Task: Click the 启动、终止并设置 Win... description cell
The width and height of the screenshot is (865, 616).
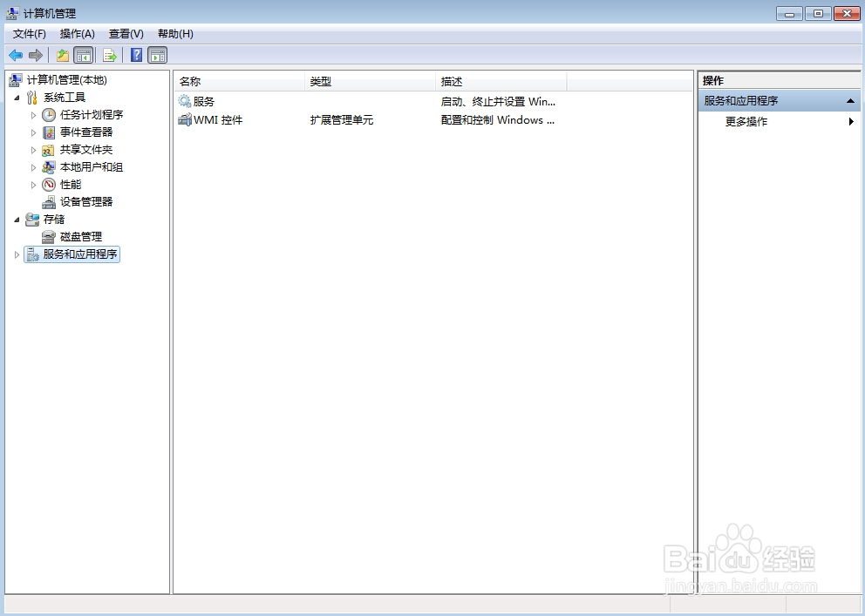Action: click(498, 101)
